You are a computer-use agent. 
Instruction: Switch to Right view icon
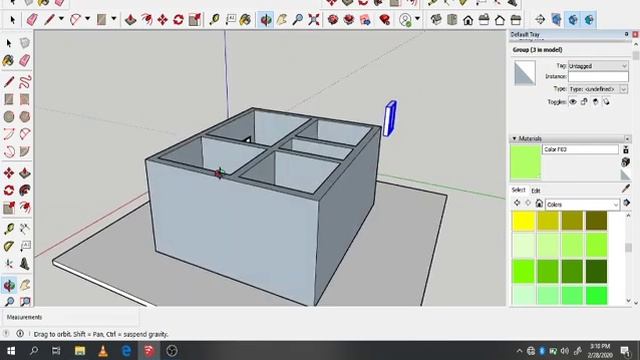(484, 20)
